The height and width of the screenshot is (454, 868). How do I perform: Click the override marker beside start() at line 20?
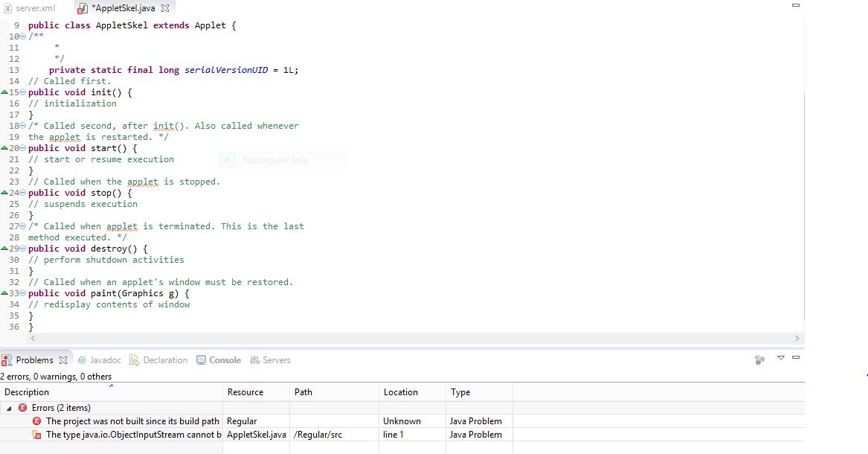4,148
